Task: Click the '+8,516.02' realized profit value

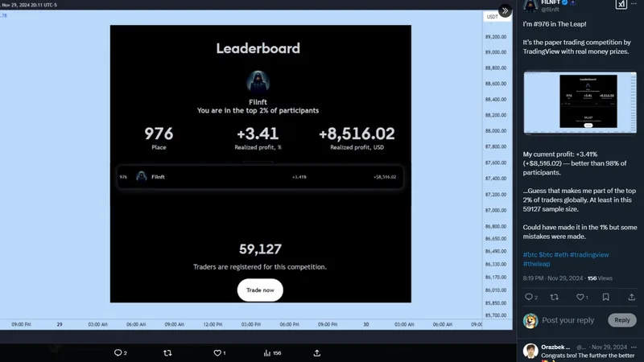Action: pos(357,134)
